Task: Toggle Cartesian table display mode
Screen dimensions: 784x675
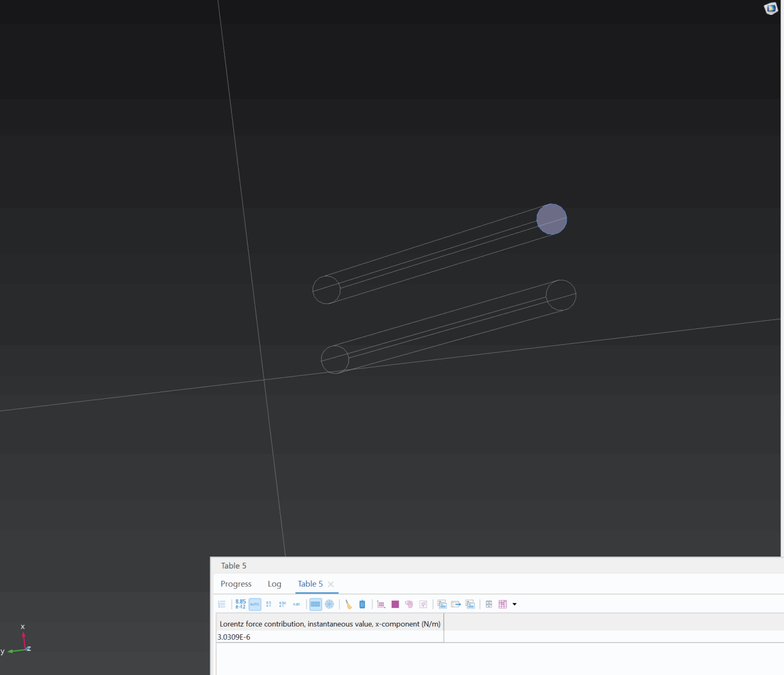Action: pyautogui.click(x=315, y=604)
